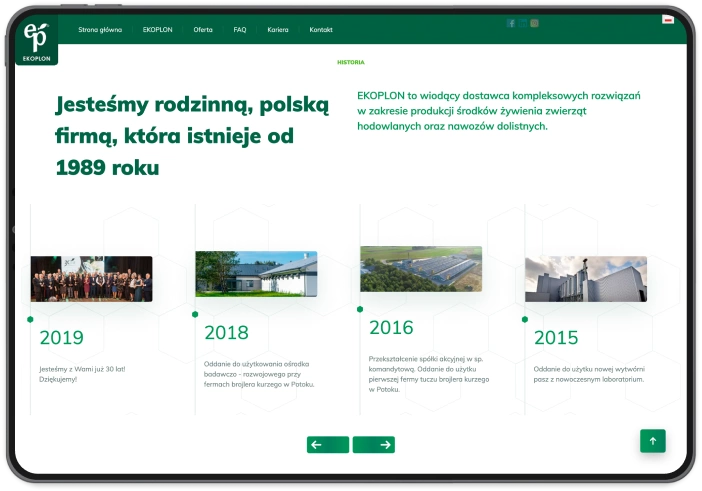Screen dimensions: 702x491
Task: Click the year 2015 heading
Action: [x=556, y=337]
